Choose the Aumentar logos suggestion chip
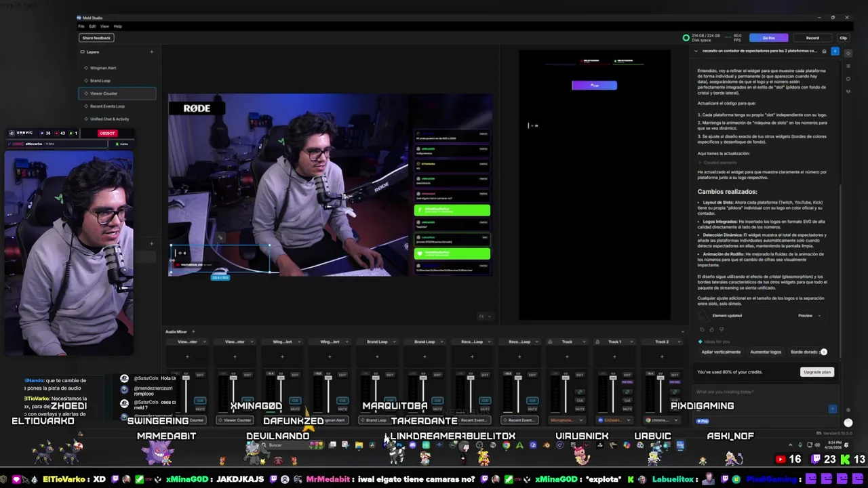This screenshot has width=868, height=488. pos(766,352)
